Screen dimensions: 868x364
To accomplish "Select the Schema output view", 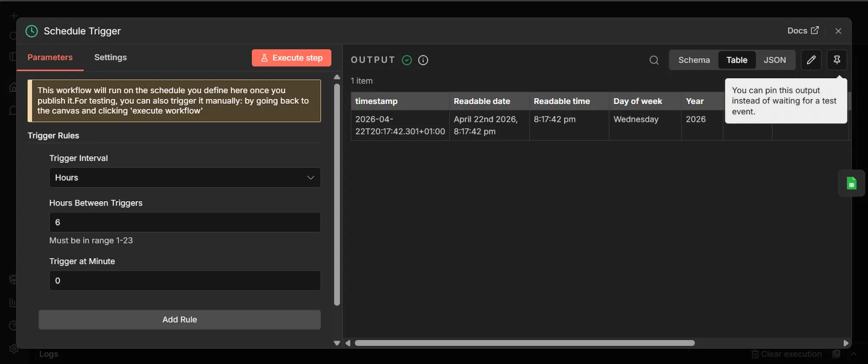I will 694,60.
